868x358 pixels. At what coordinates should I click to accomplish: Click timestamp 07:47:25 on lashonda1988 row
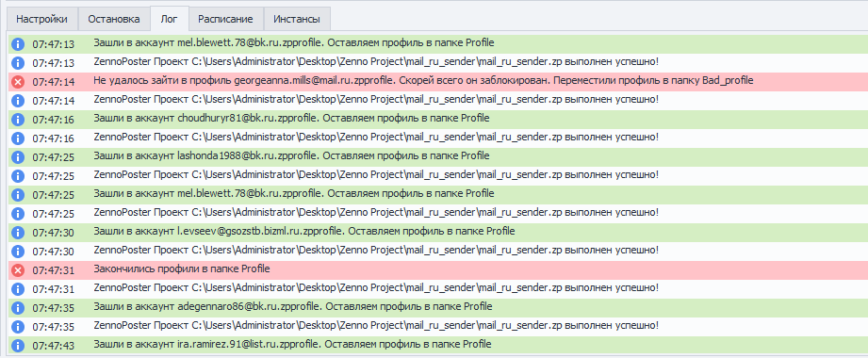pyautogui.click(x=53, y=157)
